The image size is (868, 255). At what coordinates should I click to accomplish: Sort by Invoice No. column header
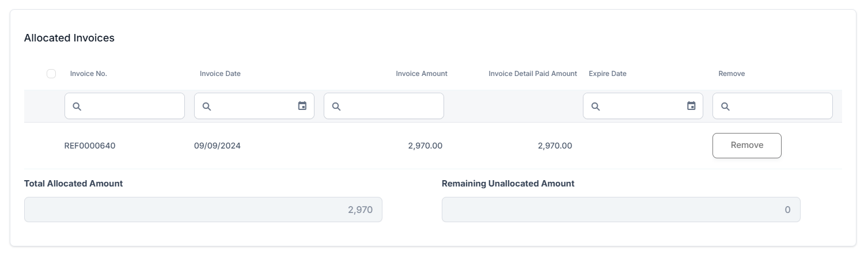(x=89, y=74)
